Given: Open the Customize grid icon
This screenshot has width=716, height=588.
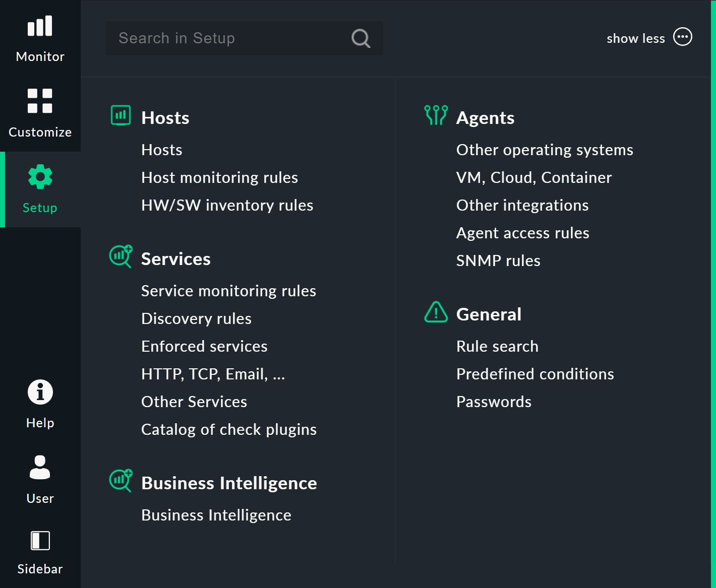Looking at the screenshot, I should tap(40, 101).
